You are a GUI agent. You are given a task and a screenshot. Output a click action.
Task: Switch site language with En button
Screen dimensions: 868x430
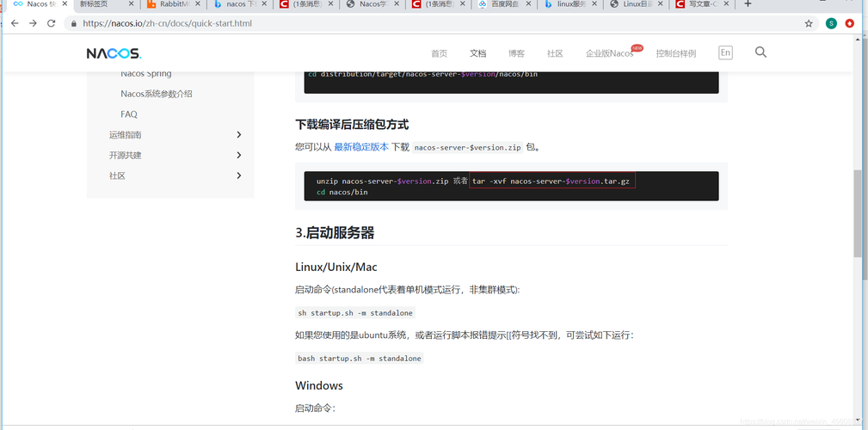point(725,52)
